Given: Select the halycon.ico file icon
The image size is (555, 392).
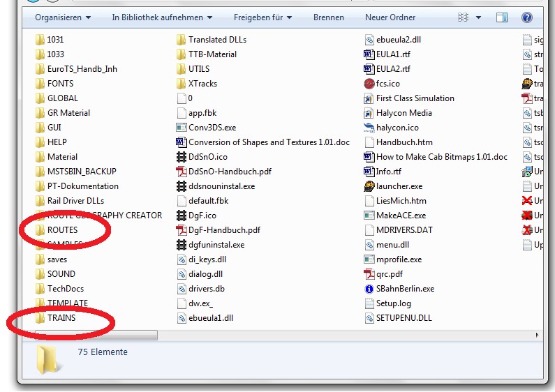Looking at the screenshot, I should [x=369, y=128].
